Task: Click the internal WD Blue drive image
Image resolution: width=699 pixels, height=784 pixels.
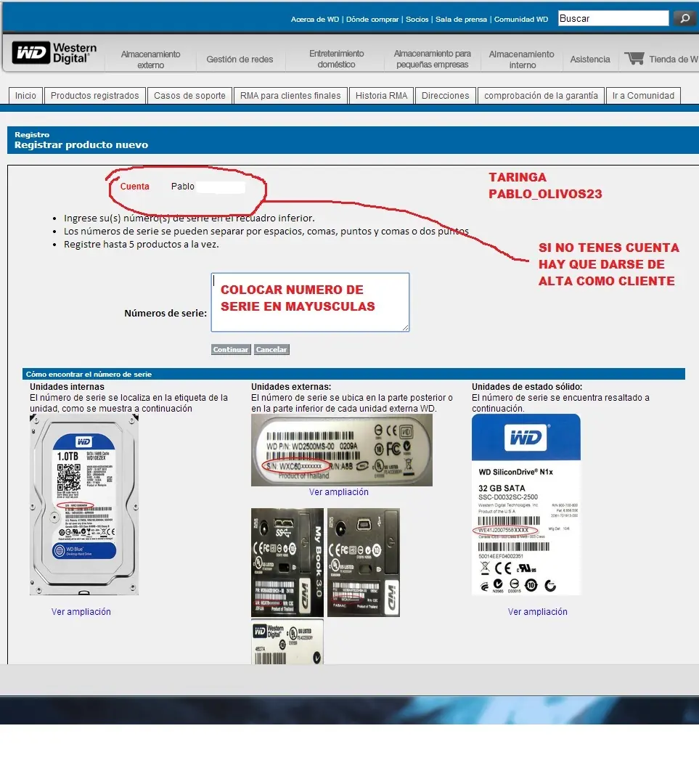Action: click(x=84, y=505)
